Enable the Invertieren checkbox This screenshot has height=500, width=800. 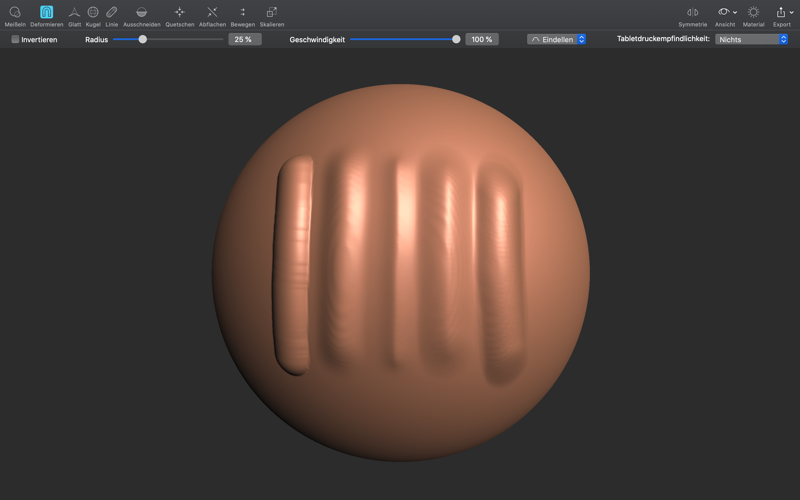15,40
